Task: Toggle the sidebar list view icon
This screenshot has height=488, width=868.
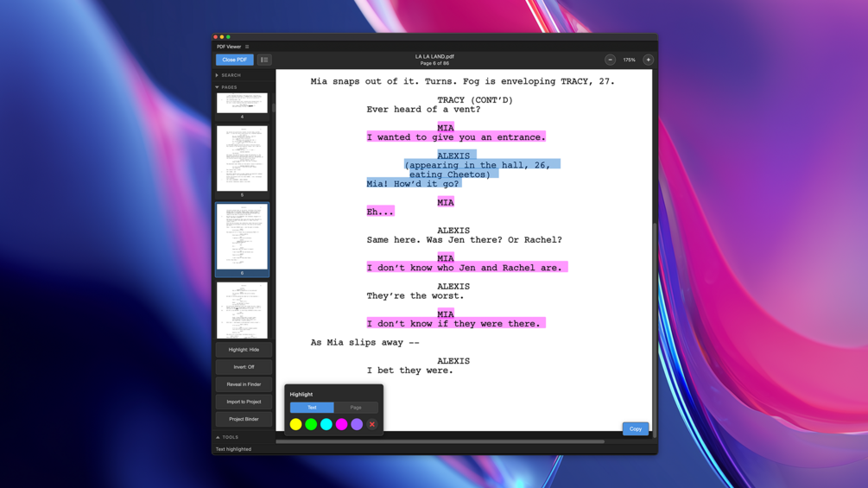Action: pos(264,60)
